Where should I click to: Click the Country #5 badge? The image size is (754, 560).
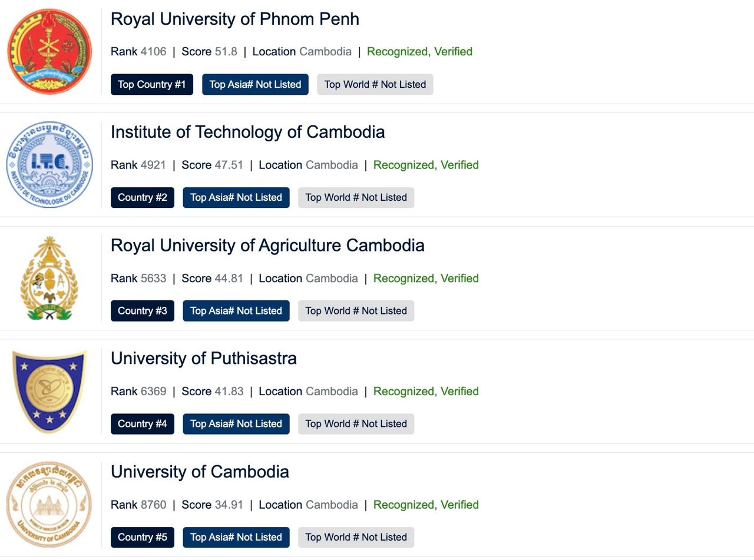(x=142, y=537)
